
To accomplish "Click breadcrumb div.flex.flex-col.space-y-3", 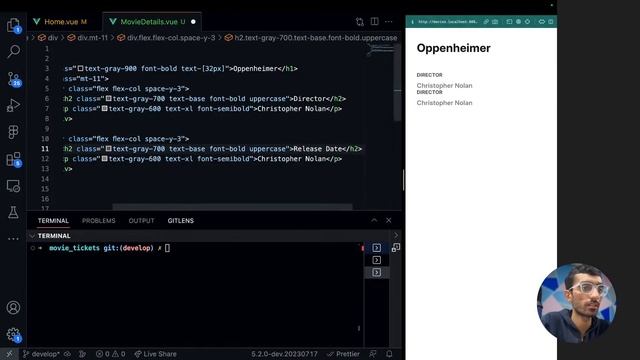I will 167,38.
